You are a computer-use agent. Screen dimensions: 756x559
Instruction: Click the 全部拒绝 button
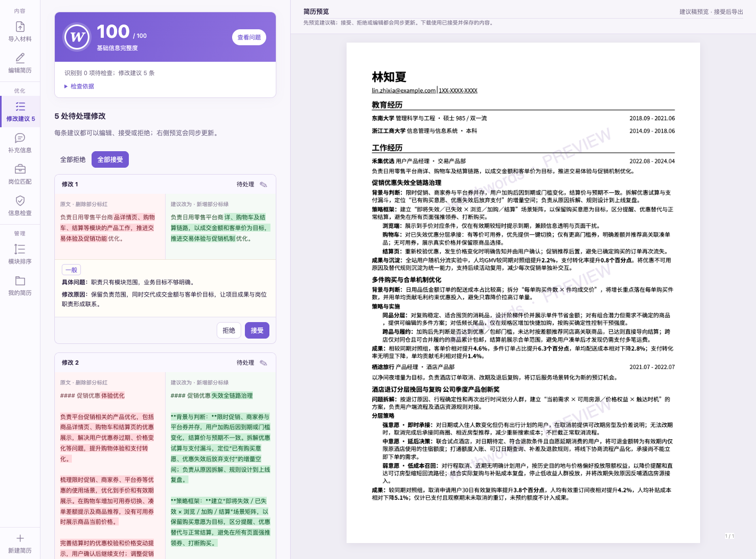pyautogui.click(x=73, y=160)
